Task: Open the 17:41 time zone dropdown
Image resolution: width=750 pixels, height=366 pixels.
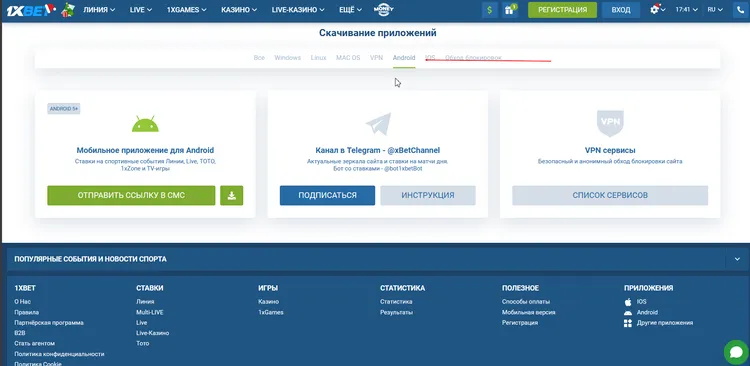Action: (x=686, y=10)
